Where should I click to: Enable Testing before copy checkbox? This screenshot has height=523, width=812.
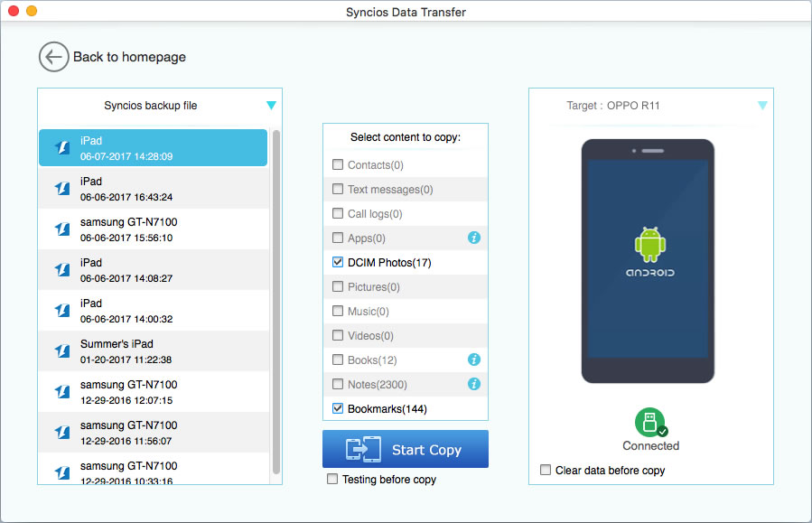(332, 479)
